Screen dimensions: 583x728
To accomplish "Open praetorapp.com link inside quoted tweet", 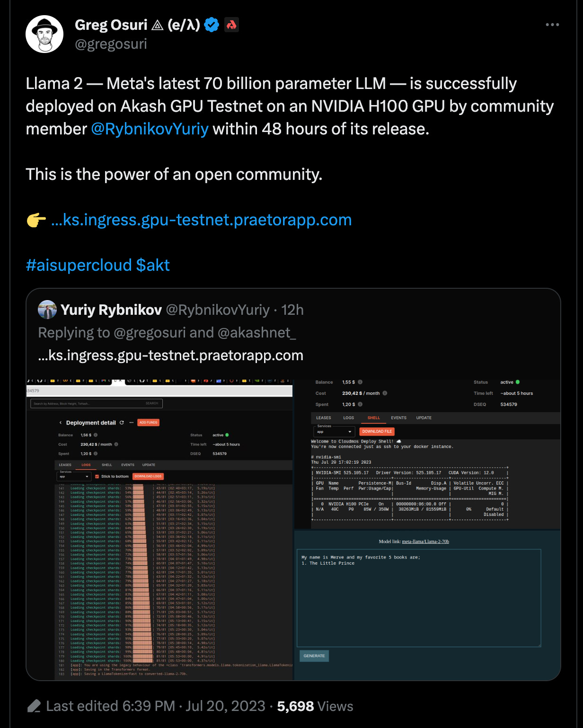I will point(171,355).
